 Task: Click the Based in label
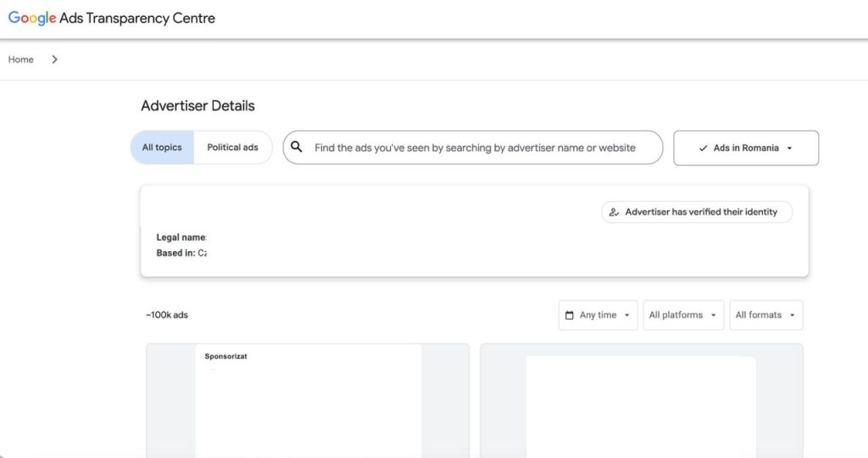(175, 253)
